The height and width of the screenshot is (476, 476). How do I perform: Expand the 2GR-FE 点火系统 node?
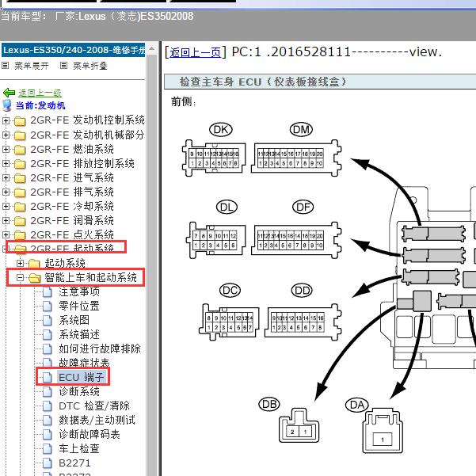pos(6,234)
